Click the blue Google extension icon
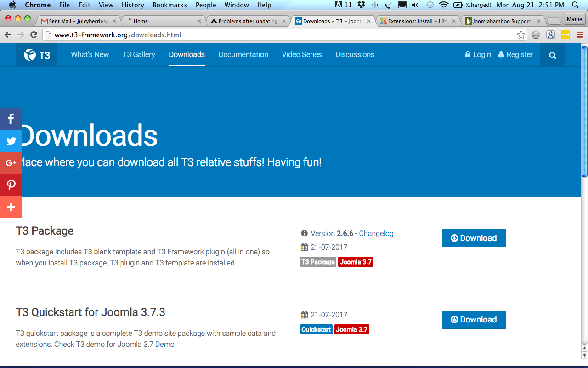Image resolution: width=588 pixels, height=368 pixels. click(x=550, y=35)
